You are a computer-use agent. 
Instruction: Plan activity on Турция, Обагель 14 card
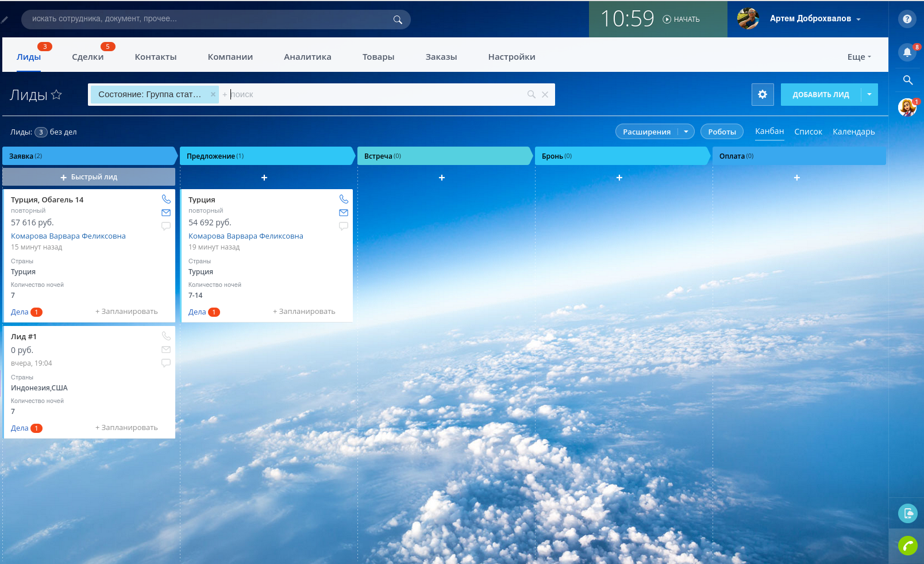[x=126, y=312]
